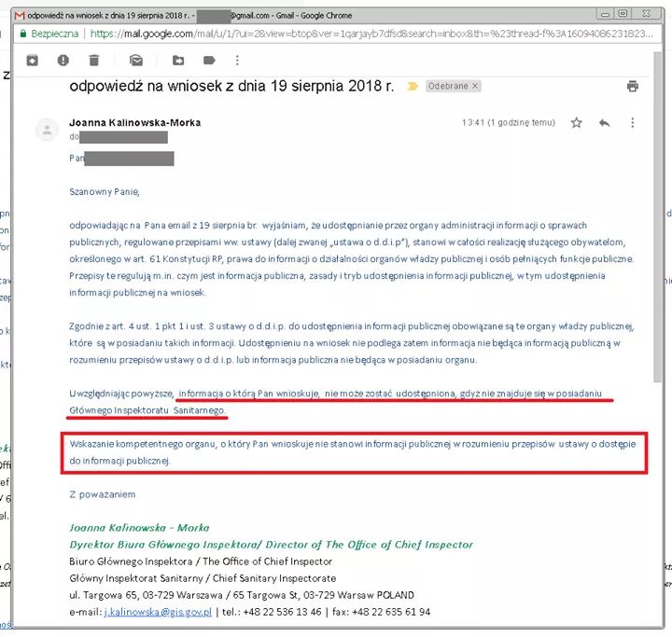Viewport: 672px width, 637px height.
Task: Open the Move to folder icon
Action: pos(178,61)
